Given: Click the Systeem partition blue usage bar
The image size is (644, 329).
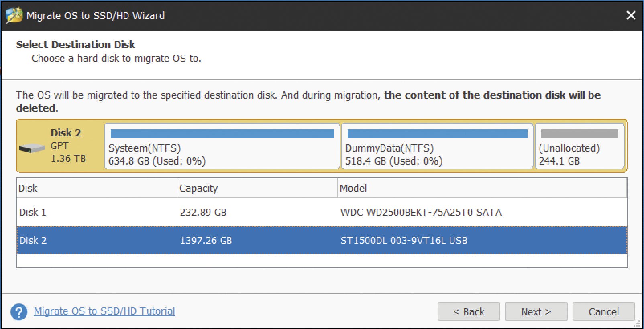Looking at the screenshot, I should (222, 134).
